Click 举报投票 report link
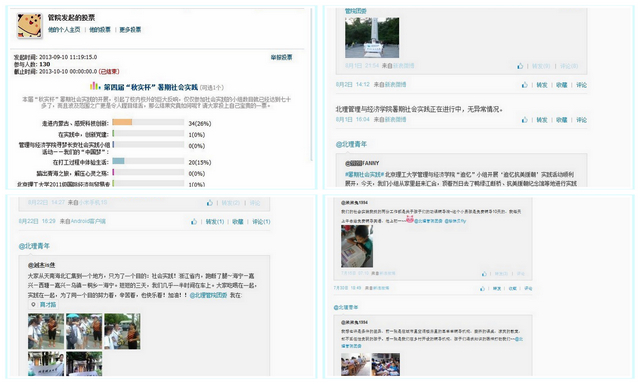Image resolution: width=640 pixels, height=384 pixels. 281,57
